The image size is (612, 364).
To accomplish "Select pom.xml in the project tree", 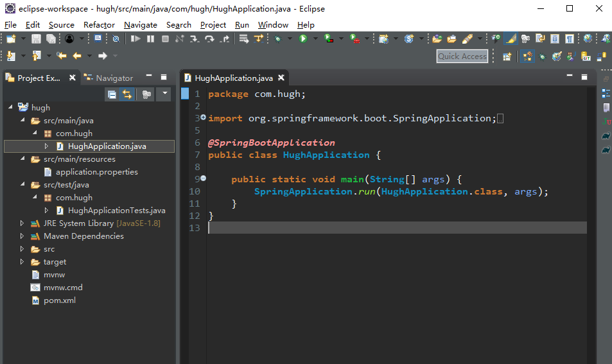I will click(60, 300).
